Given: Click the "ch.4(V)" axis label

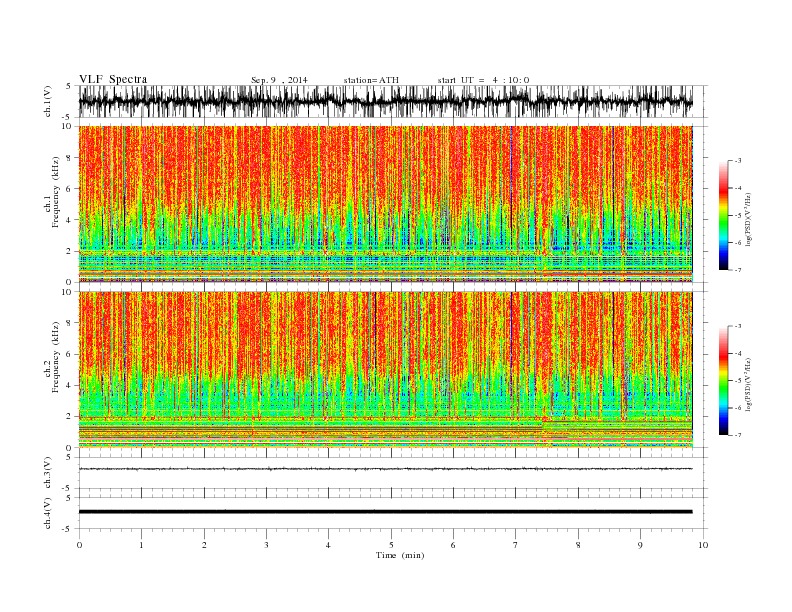Looking at the screenshot, I should 48,513.
